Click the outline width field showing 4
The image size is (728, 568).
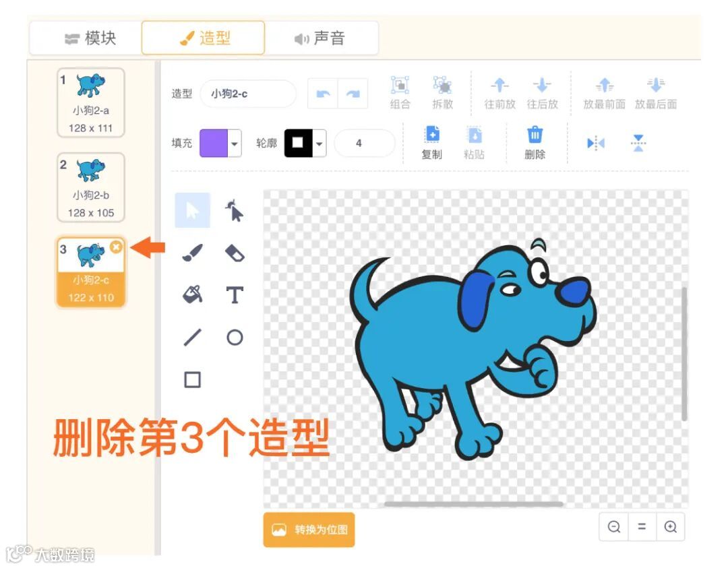[365, 144]
